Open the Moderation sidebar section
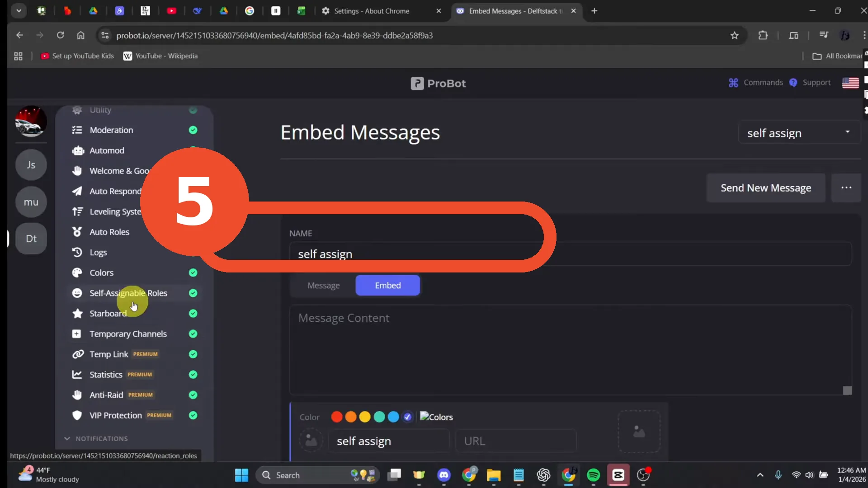Image resolution: width=868 pixels, height=488 pixels. pyautogui.click(x=111, y=130)
